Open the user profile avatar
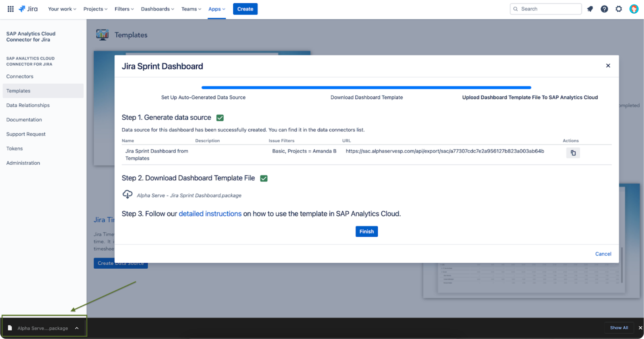644x339 pixels. coord(634,9)
